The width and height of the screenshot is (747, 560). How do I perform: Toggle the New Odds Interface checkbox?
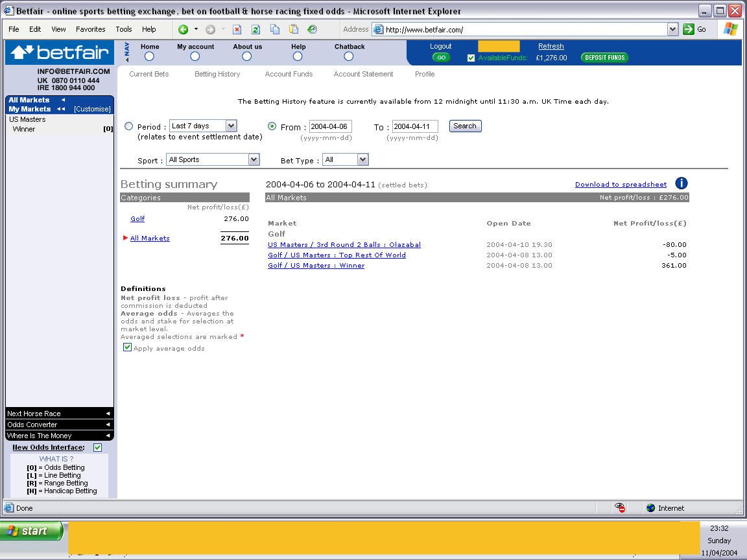tap(97, 447)
